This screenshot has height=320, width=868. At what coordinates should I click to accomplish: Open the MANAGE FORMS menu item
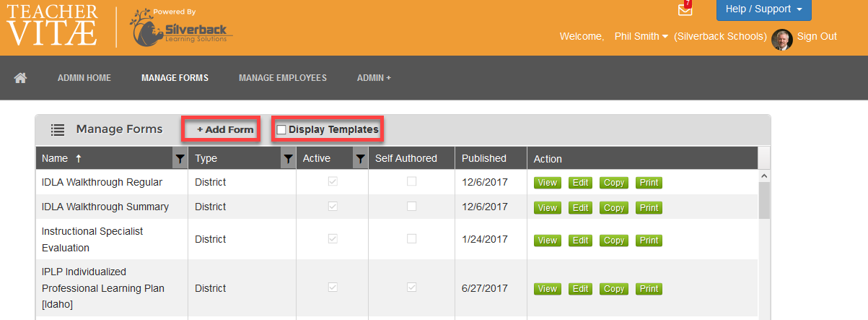(175, 78)
